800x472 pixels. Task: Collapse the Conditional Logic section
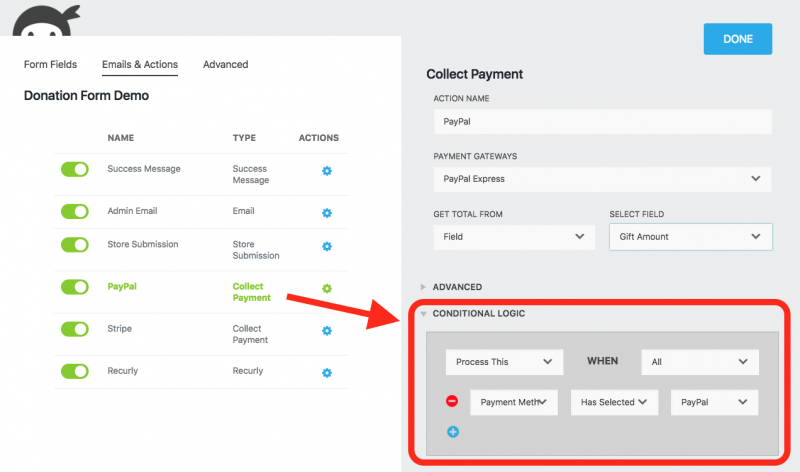point(473,313)
